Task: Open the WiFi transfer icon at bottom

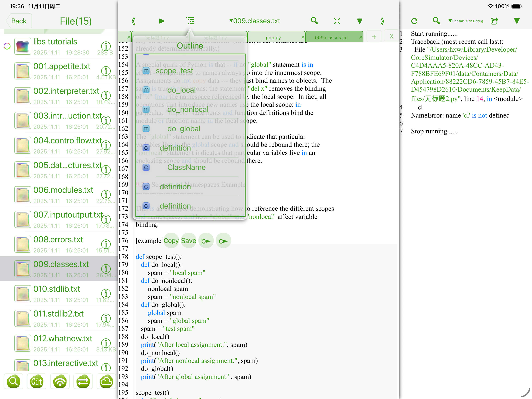Action: pos(60,381)
